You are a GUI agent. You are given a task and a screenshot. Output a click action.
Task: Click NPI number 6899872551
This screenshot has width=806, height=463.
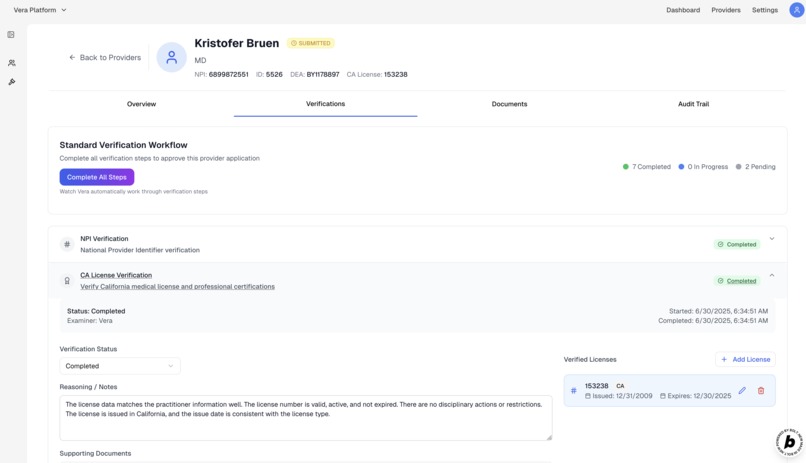pos(228,75)
